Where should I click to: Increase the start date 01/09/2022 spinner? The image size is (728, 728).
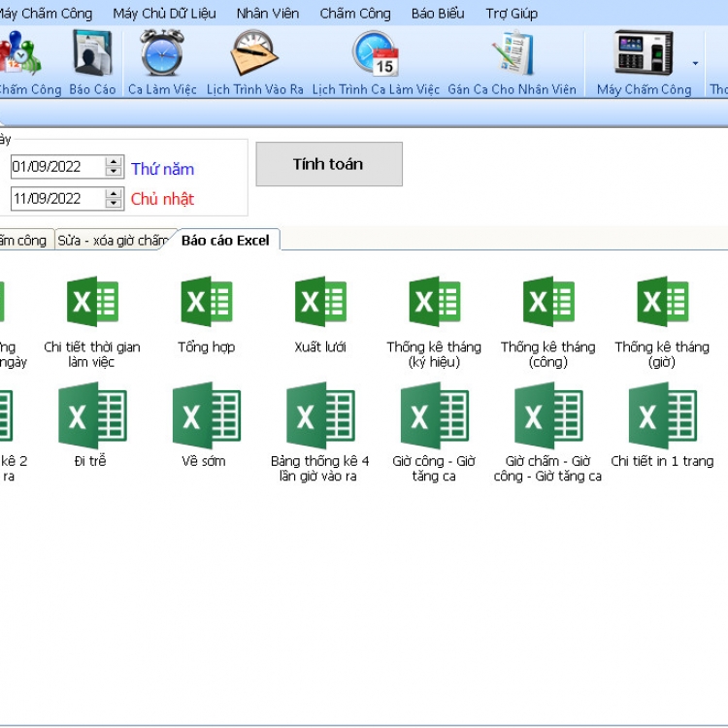(x=114, y=162)
